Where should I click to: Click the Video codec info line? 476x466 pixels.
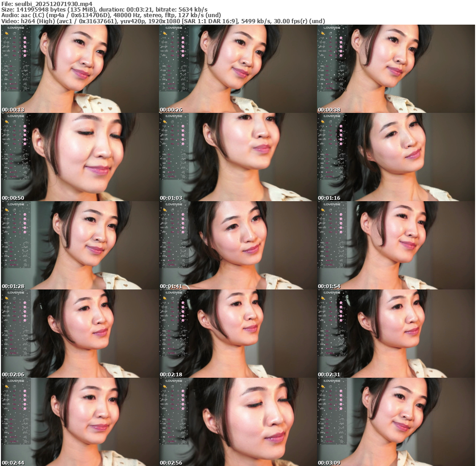click(x=163, y=21)
